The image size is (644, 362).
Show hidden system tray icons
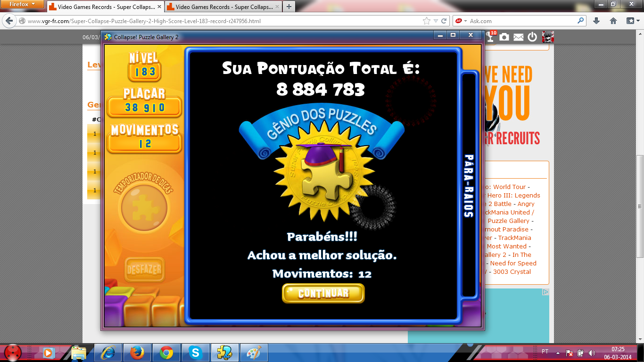pyautogui.click(x=558, y=353)
